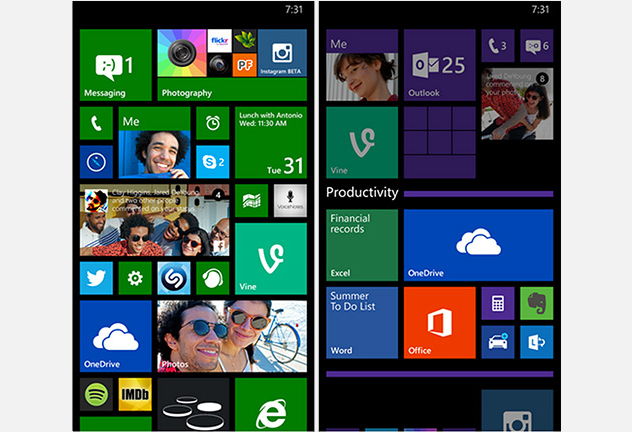Launch the orange Office tile

(440, 323)
